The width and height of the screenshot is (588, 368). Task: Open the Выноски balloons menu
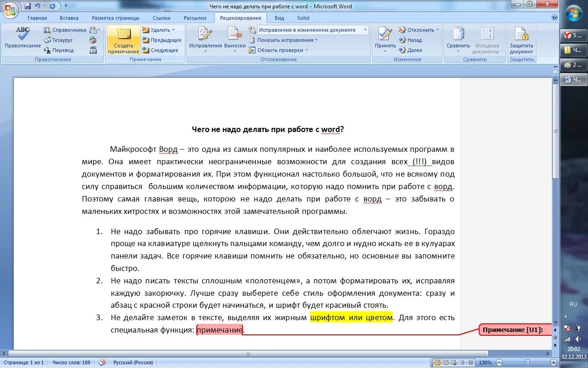(235, 39)
